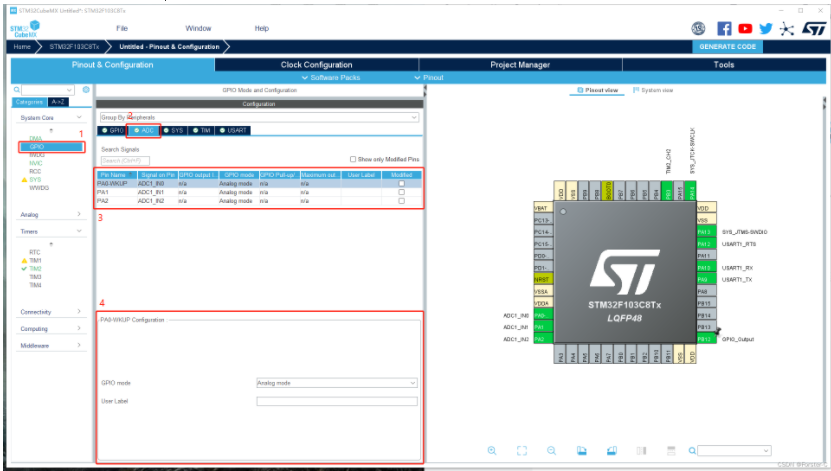The width and height of the screenshot is (831, 471).
Task: Click the 10-year anniversary badge icon
Action: click(x=699, y=29)
